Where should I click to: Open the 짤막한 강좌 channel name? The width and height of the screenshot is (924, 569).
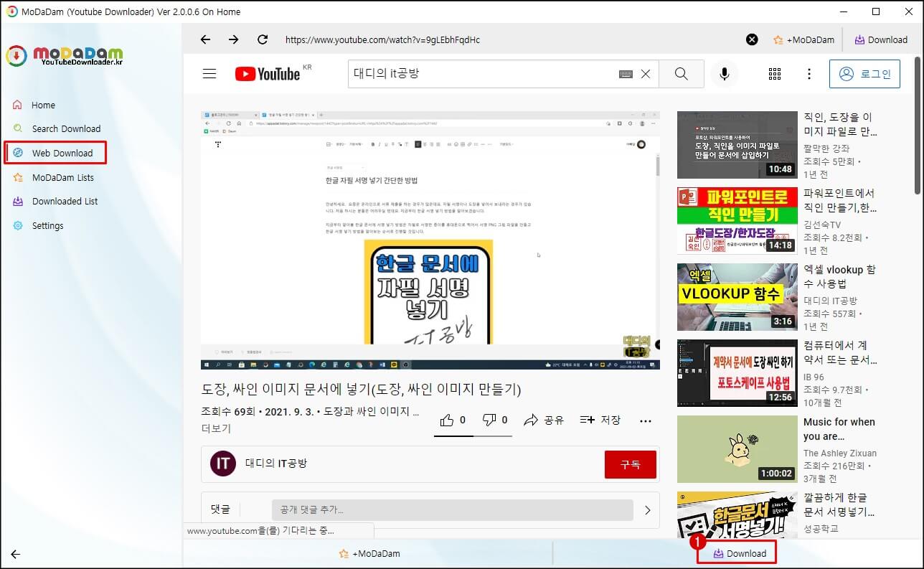(826, 148)
